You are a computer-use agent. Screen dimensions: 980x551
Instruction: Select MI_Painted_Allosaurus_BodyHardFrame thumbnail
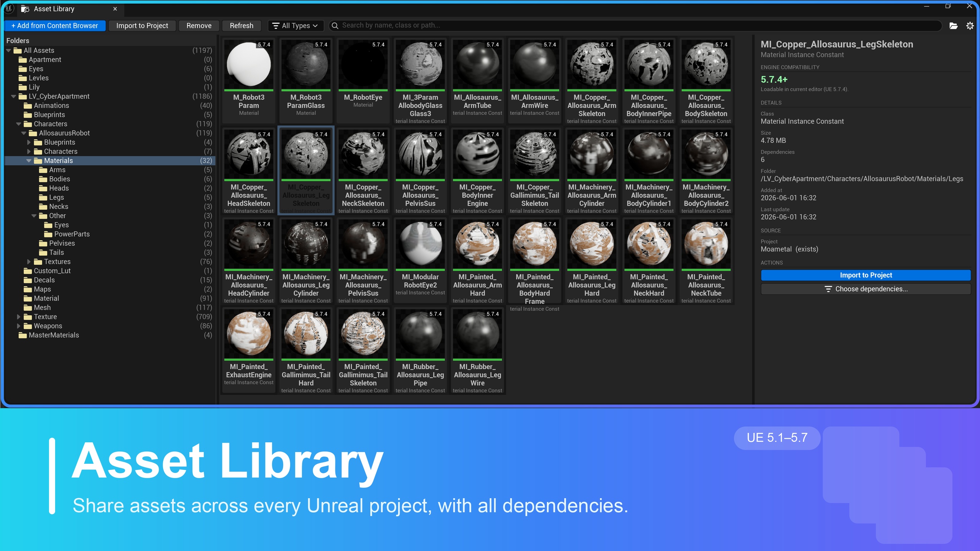tap(535, 244)
